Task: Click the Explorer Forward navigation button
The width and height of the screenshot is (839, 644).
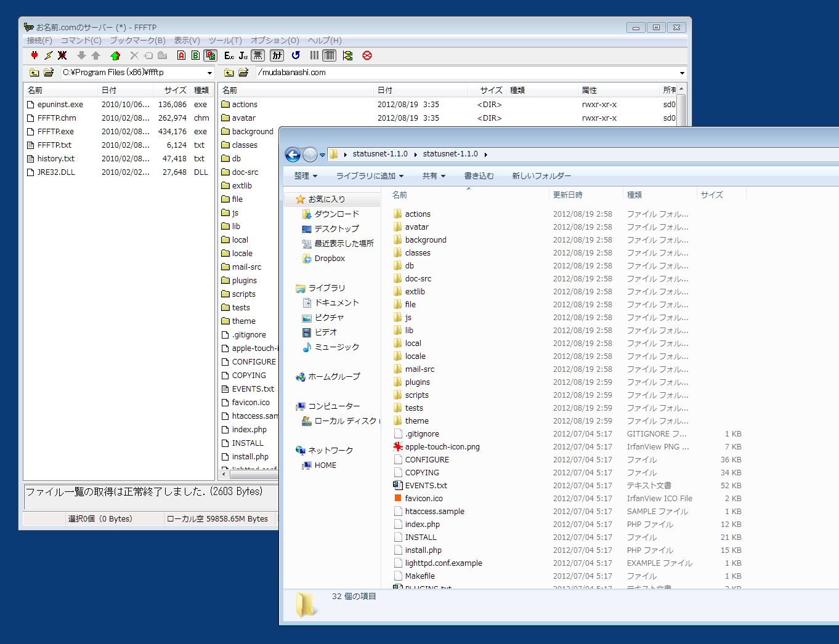Action: click(x=310, y=155)
